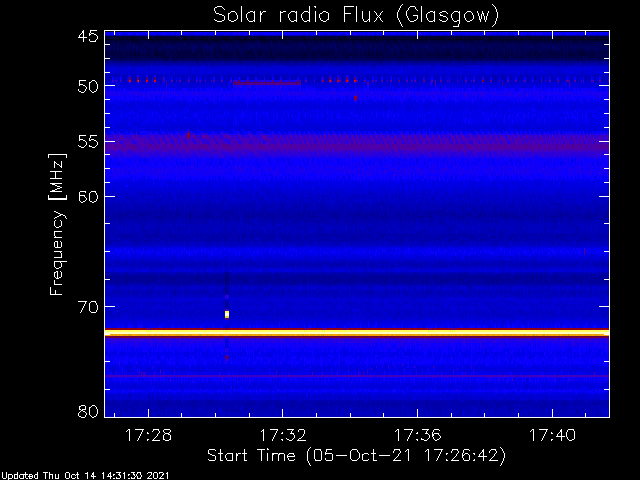The image size is (640, 480).
Task: Click the 'Start Time (05-Oct-21 17:26:42)' axis label
Action: coord(356,456)
